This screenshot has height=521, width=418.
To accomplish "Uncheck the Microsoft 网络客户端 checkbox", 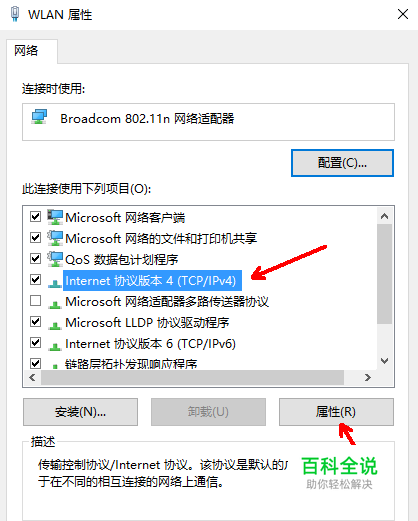I will pos(35,217).
